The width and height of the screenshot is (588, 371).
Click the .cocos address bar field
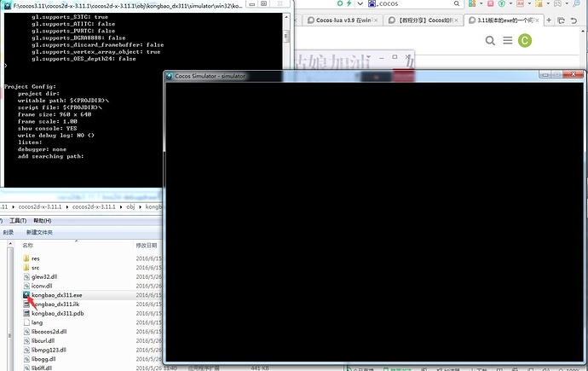(x=414, y=3)
